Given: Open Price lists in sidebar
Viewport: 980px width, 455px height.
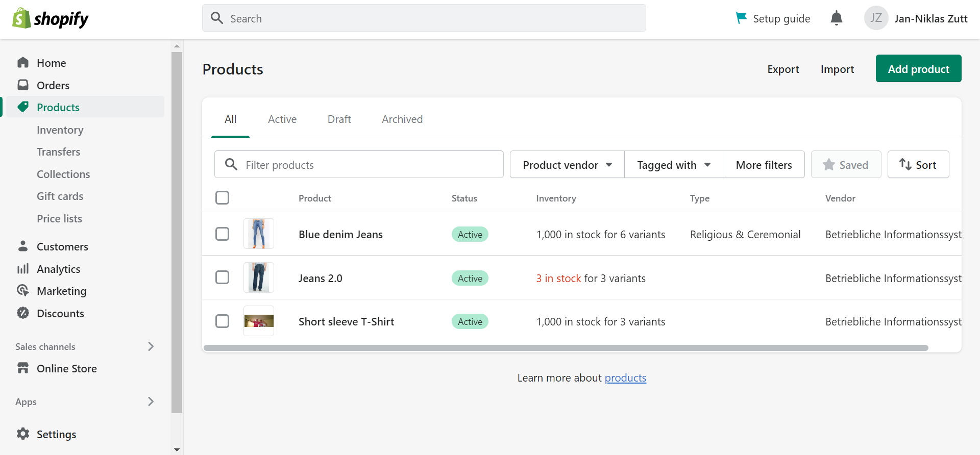Looking at the screenshot, I should coord(60,219).
